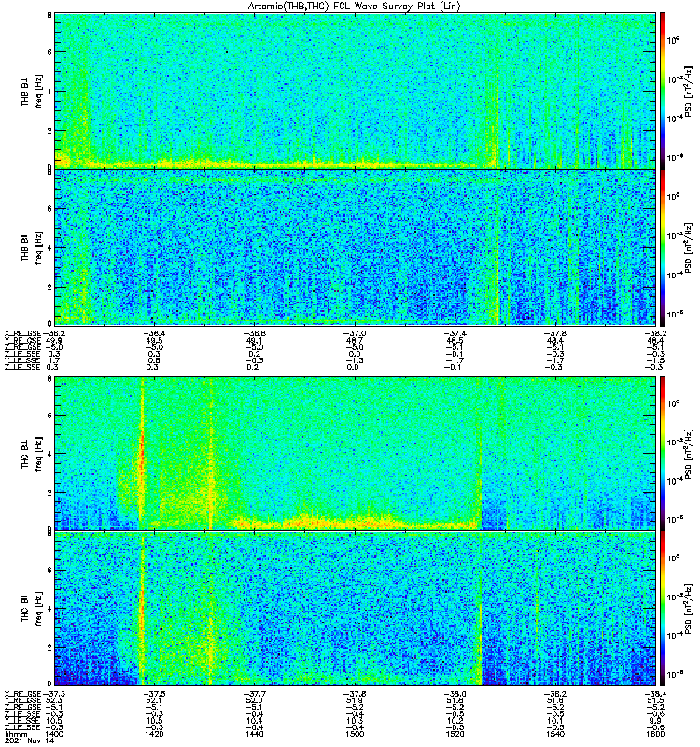Click the 10⁰ tick on THC B∥ color bar
700x747 pixels.
point(673,557)
